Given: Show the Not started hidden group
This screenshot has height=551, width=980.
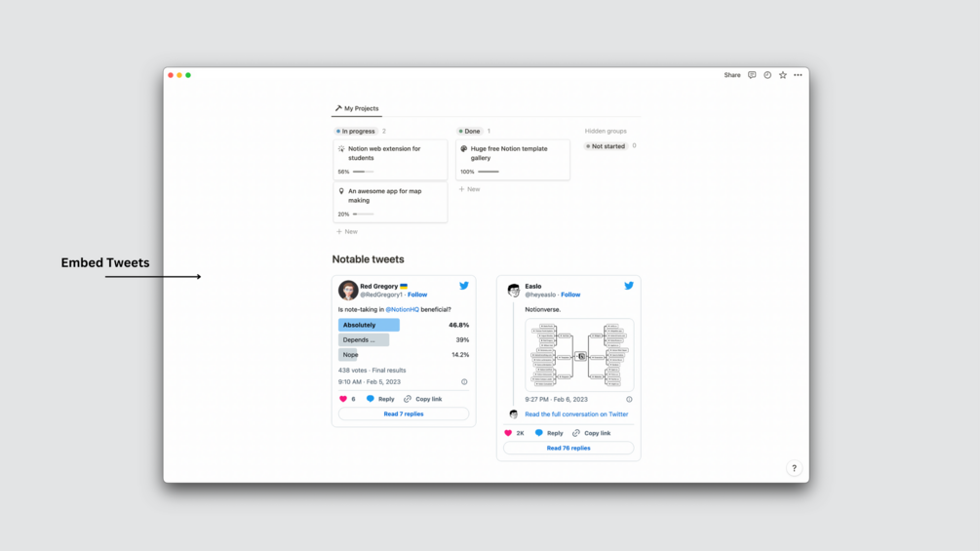Looking at the screenshot, I should (x=606, y=146).
